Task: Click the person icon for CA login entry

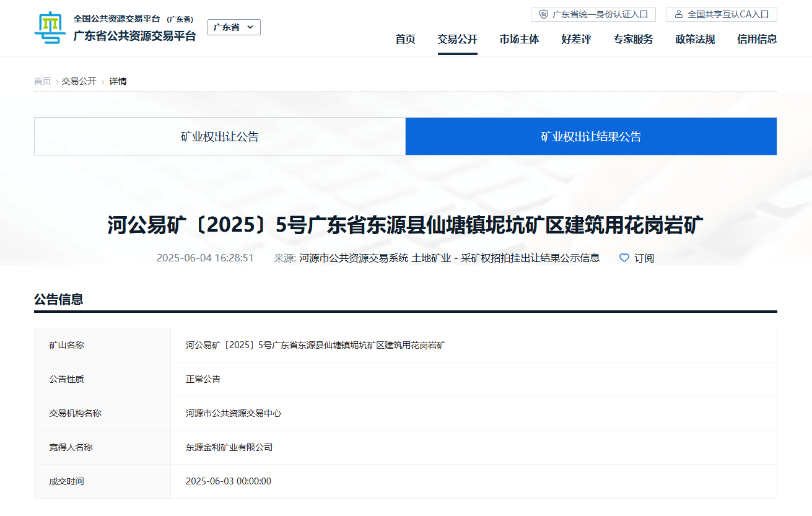Action: tap(679, 14)
